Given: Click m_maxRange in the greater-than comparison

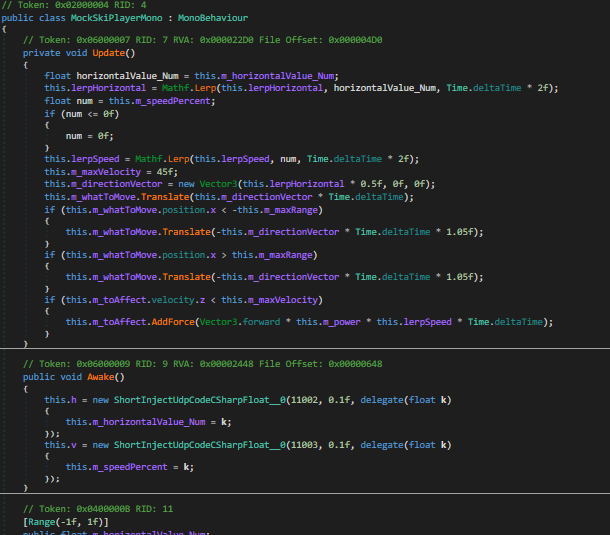Looking at the screenshot, I should coord(286,255).
